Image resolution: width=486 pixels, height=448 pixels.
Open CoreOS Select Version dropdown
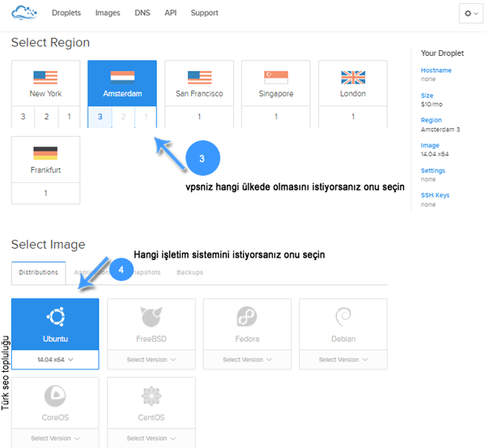(55, 438)
